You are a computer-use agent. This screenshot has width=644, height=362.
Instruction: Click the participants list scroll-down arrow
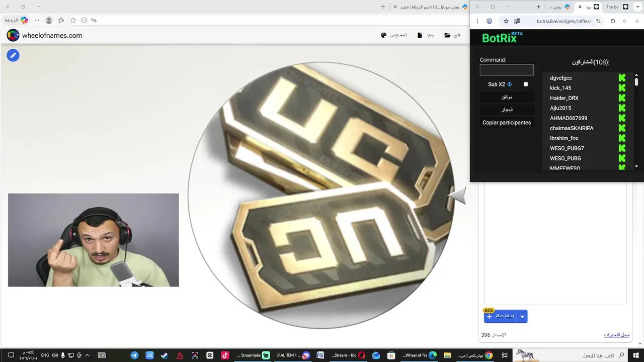coord(636,166)
